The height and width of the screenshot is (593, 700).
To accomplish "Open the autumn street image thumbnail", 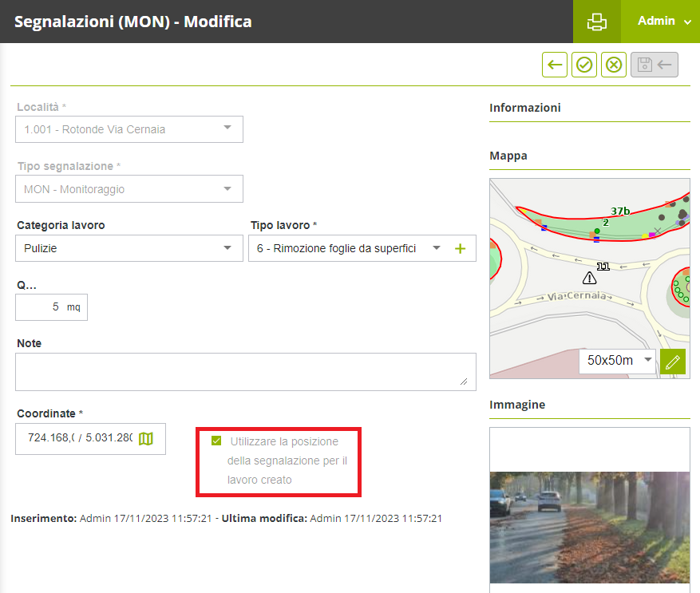I will [589, 527].
